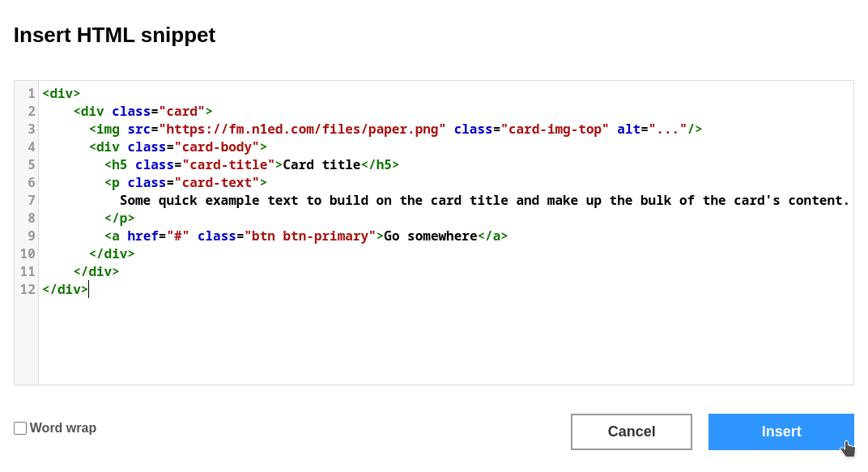
Task: Click the Go somewhere link text
Action: [430, 236]
